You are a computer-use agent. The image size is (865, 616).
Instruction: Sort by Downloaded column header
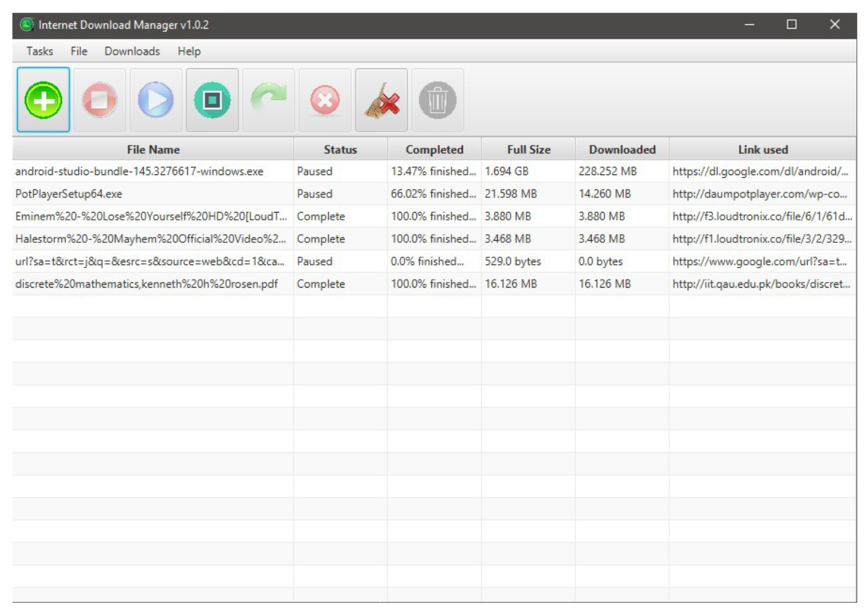[622, 149]
